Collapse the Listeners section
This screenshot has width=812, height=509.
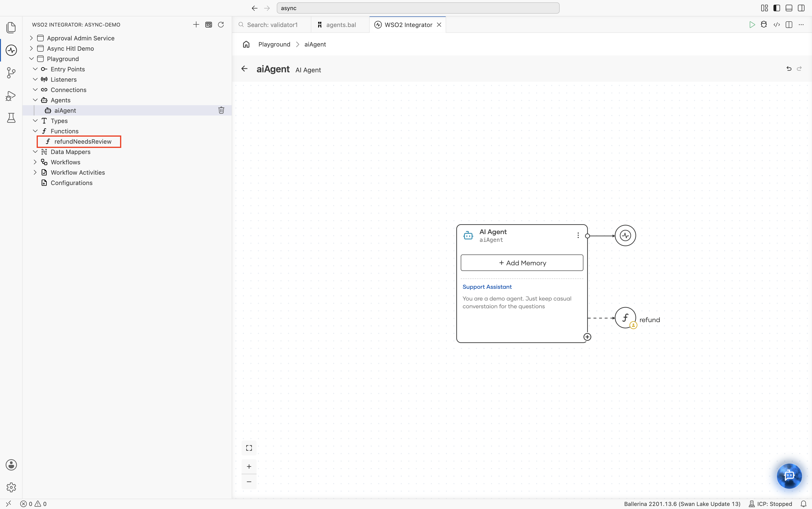(35, 79)
